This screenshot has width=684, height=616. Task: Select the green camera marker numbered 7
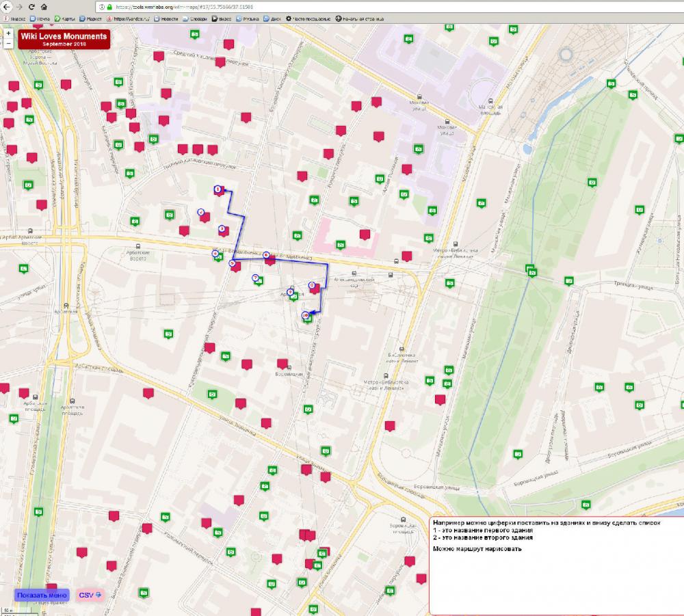point(259,280)
